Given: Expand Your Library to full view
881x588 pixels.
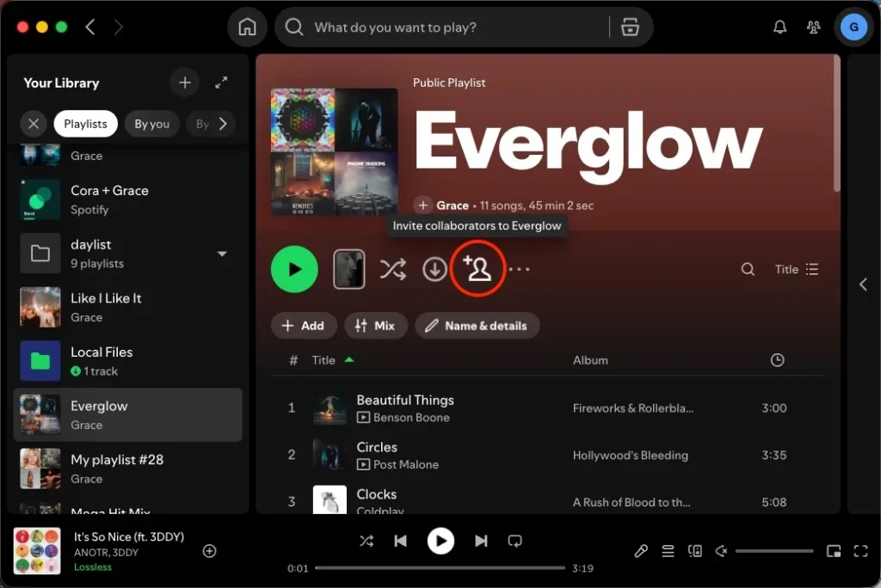Looking at the screenshot, I should (x=221, y=83).
